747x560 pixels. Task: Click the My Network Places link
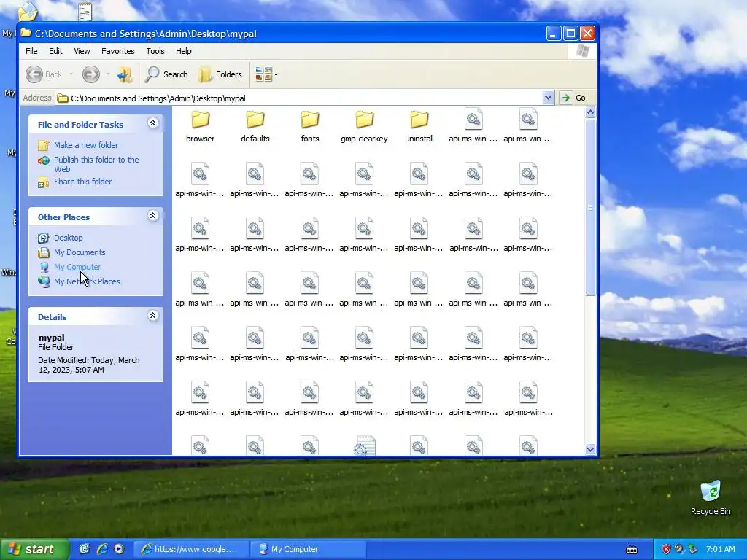point(87,281)
